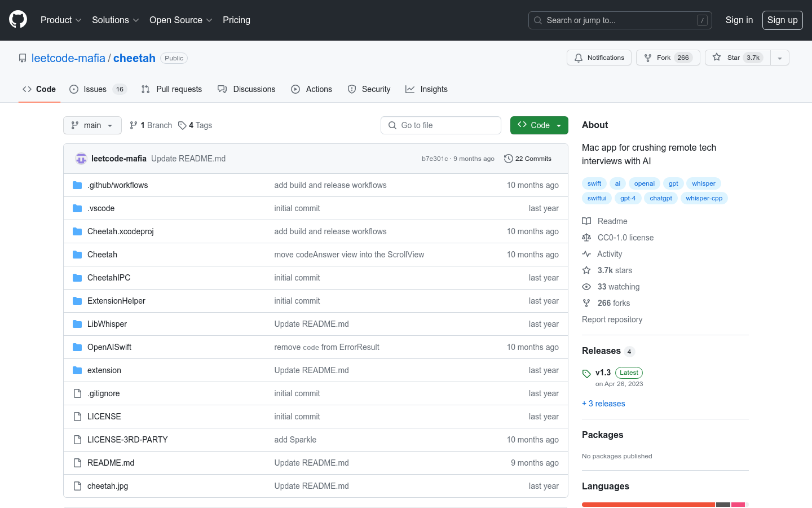Click 'move codeAnswer view into the ScrollView' commit
This screenshot has width=812, height=508.
click(349, 255)
